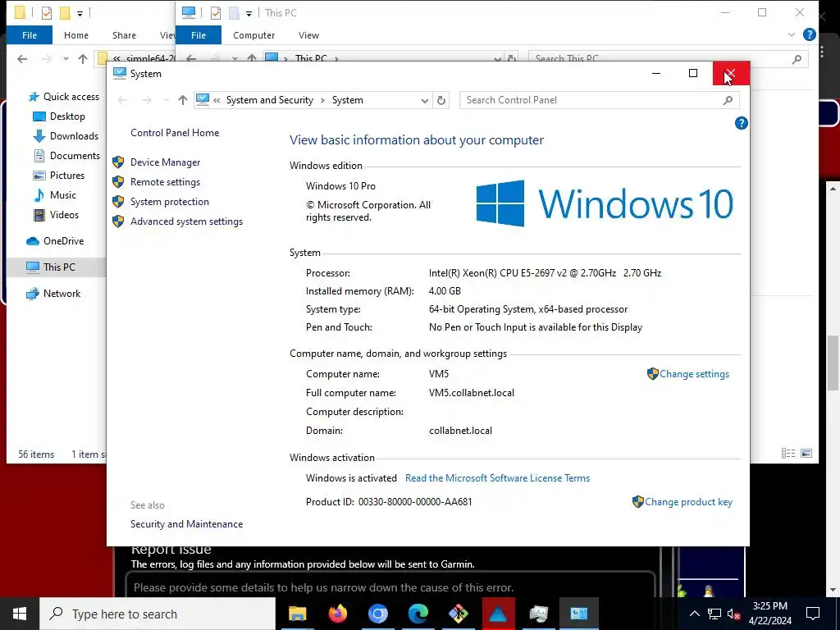Open Advanced system settings
Image resolution: width=840 pixels, height=630 pixels.
(186, 221)
